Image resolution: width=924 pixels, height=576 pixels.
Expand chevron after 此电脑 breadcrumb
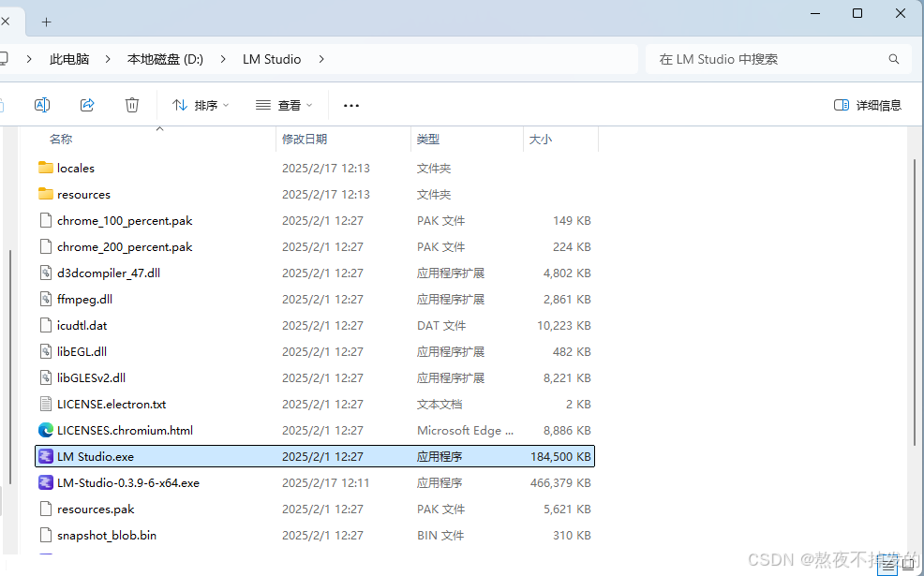108,60
